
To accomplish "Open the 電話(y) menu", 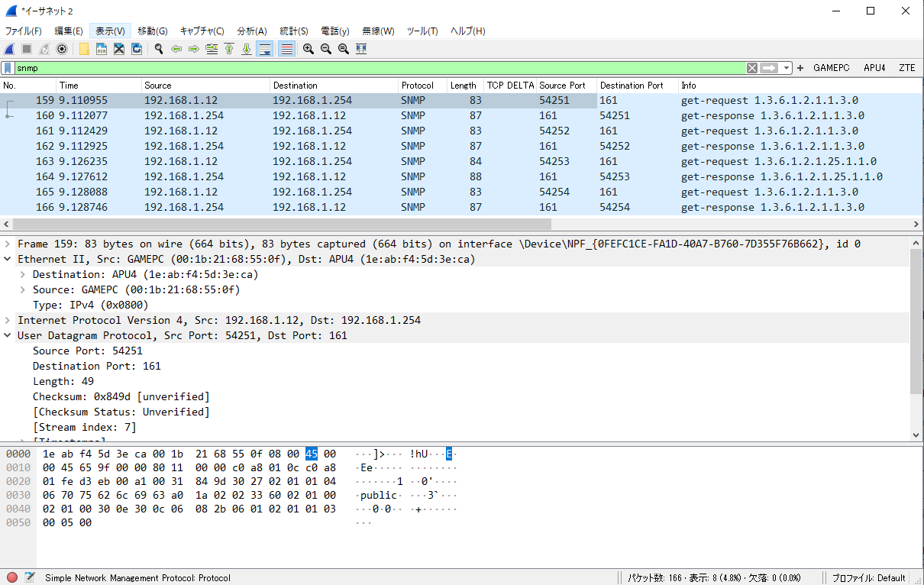I will (x=335, y=31).
